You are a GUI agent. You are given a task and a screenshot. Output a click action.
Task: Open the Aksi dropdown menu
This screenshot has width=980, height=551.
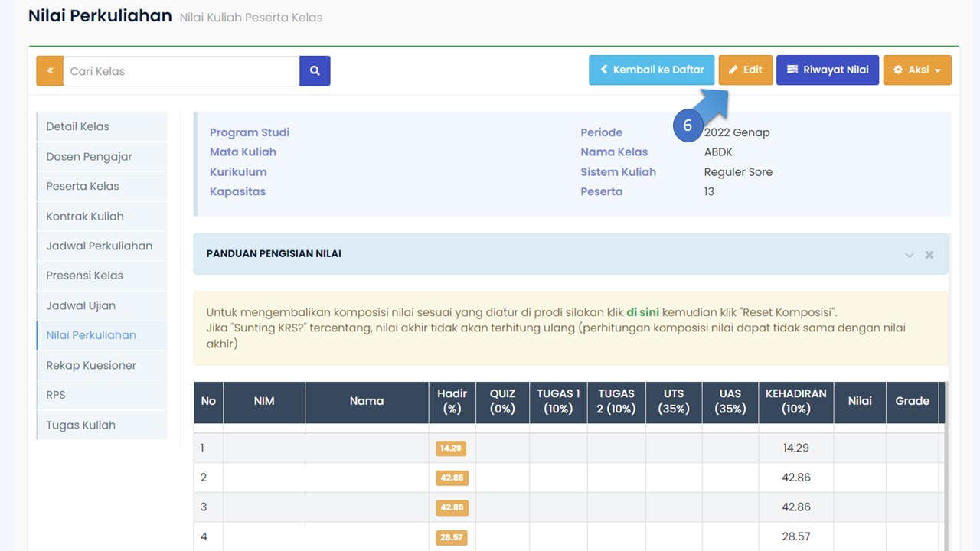pos(917,70)
